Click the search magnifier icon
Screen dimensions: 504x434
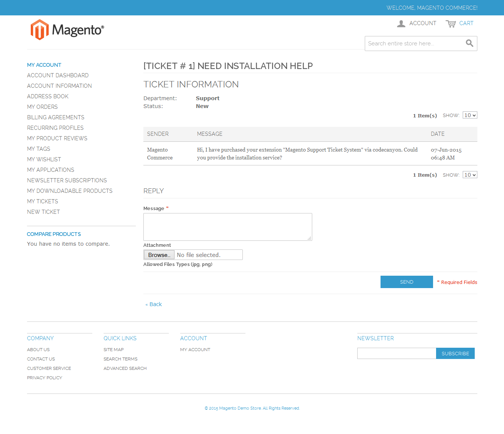469,43
